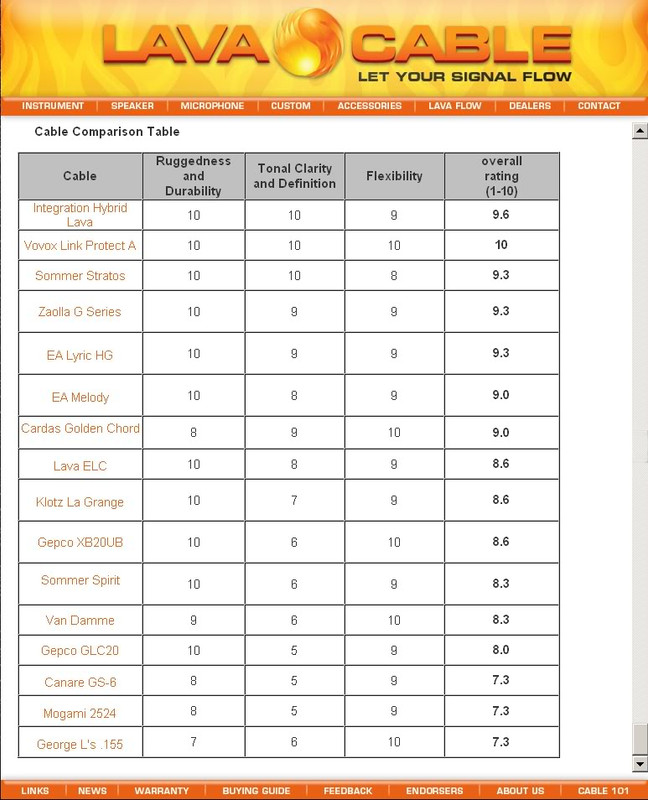Select the Sommer Stratos cable link
The height and width of the screenshot is (800, 648).
(80, 276)
